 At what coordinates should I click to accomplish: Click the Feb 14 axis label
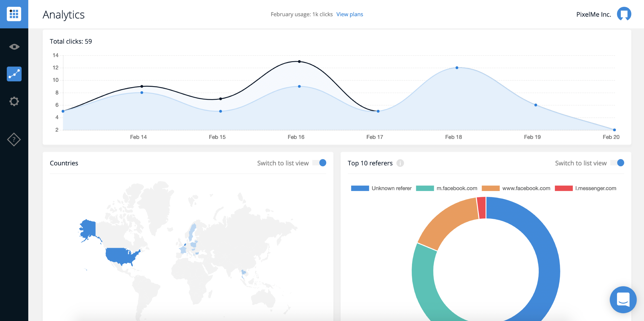coord(138,137)
